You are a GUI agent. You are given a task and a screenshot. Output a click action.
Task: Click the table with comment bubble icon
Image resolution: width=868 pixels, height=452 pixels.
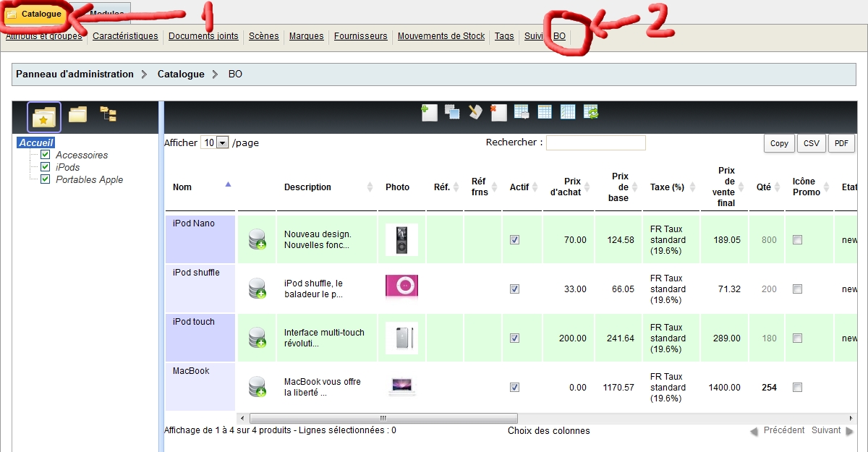click(x=522, y=112)
